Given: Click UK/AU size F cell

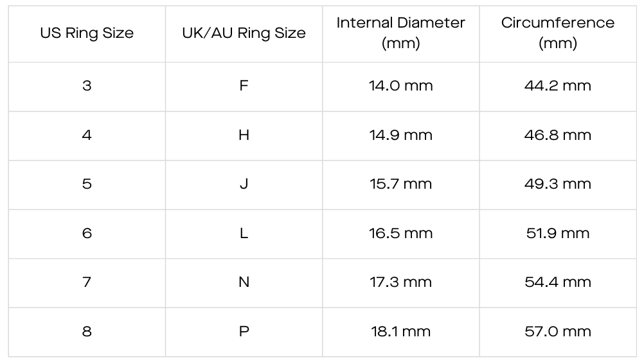Looking at the screenshot, I should click(244, 86).
